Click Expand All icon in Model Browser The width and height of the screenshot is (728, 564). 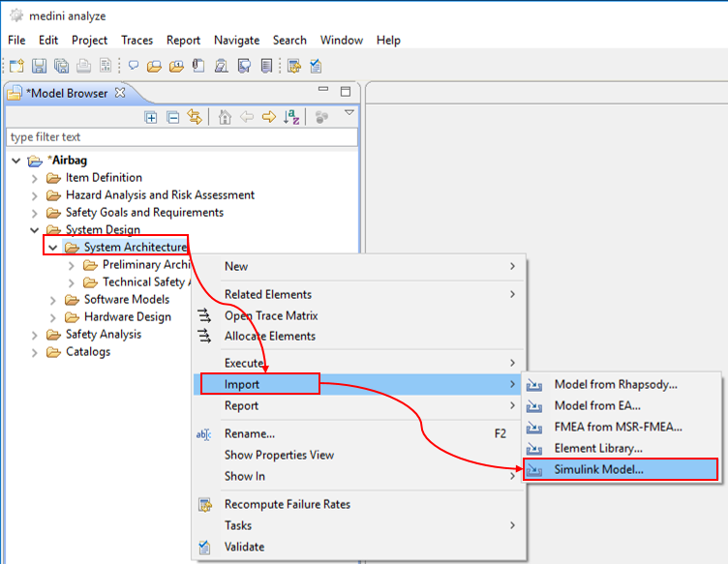[x=151, y=117]
